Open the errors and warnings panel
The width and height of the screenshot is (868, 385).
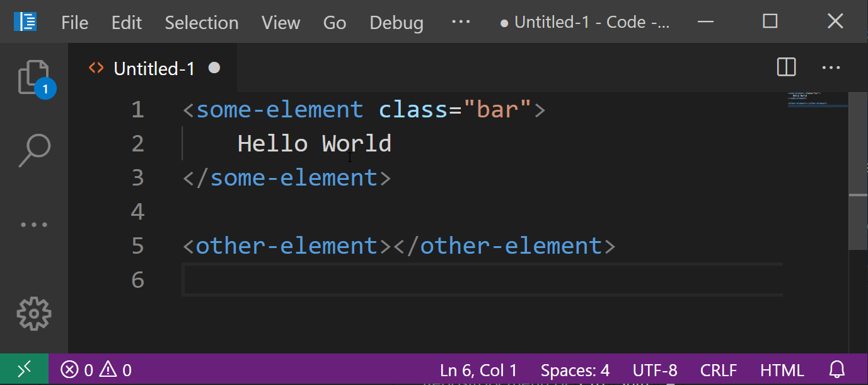(x=96, y=370)
